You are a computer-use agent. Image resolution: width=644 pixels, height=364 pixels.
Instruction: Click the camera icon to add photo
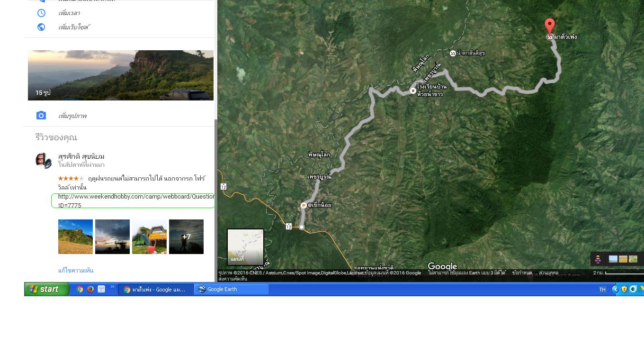coord(41,116)
